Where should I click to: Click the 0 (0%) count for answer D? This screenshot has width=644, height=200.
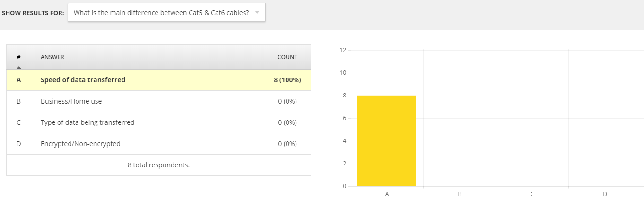point(287,144)
